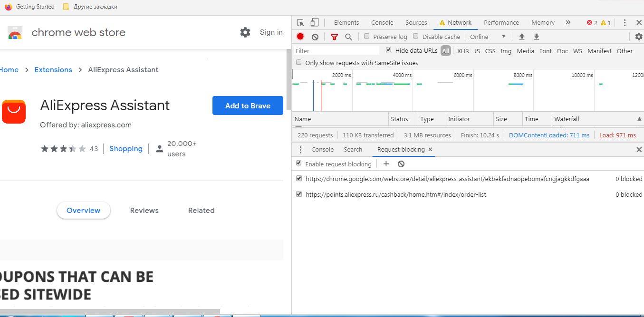Filter requests by WS type
The height and width of the screenshot is (317, 644).
click(x=577, y=51)
